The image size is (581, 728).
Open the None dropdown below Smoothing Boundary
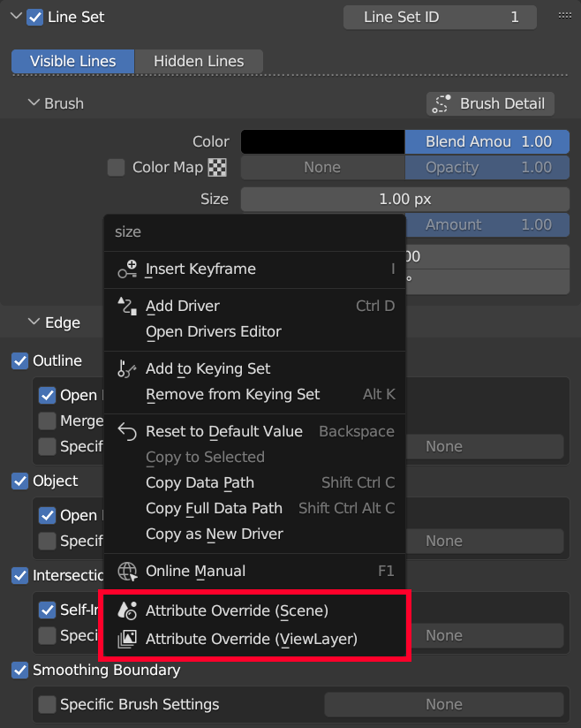pos(444,704)
